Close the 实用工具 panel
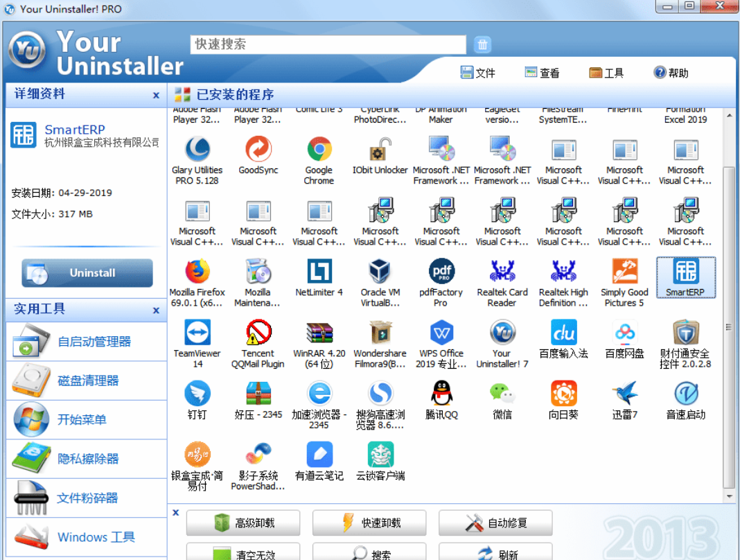The width and height of the screenshot is (740, 560). (x=156, y=310)
